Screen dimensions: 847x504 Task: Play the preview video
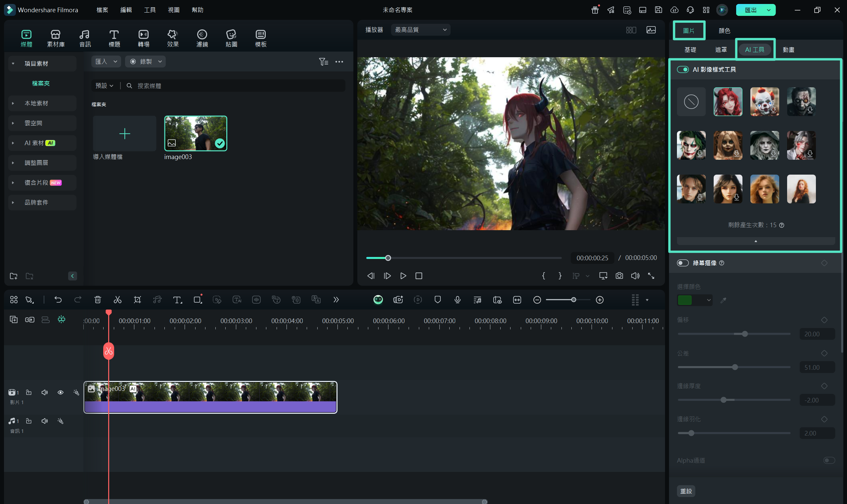coord(403,276)
